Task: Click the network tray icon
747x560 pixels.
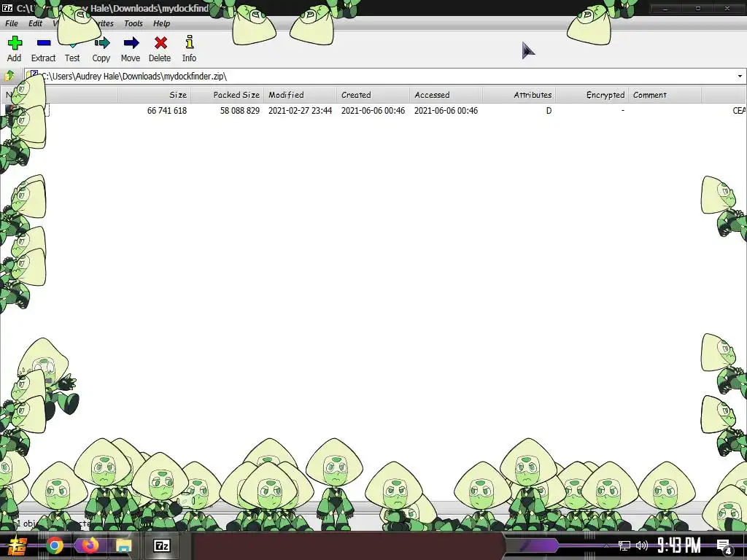Action: (x=624, y=545)
